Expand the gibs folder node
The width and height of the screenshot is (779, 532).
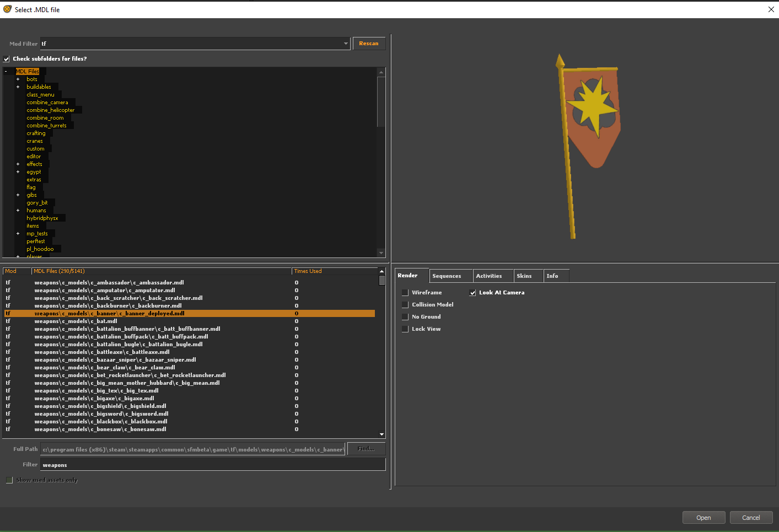(18, 195)
